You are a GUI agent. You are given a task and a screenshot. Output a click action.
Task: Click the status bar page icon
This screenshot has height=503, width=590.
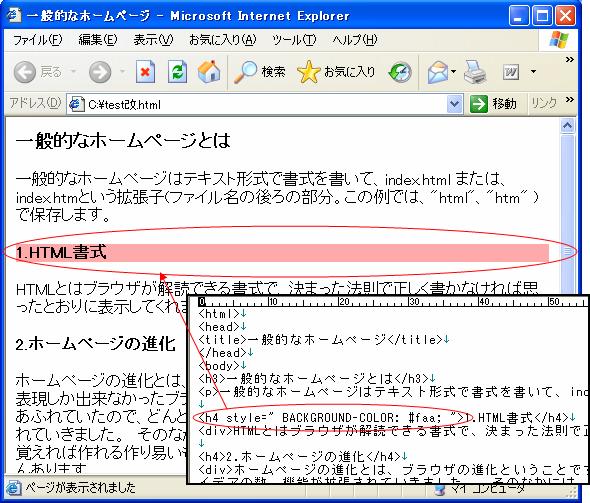[x=14, y=488]
